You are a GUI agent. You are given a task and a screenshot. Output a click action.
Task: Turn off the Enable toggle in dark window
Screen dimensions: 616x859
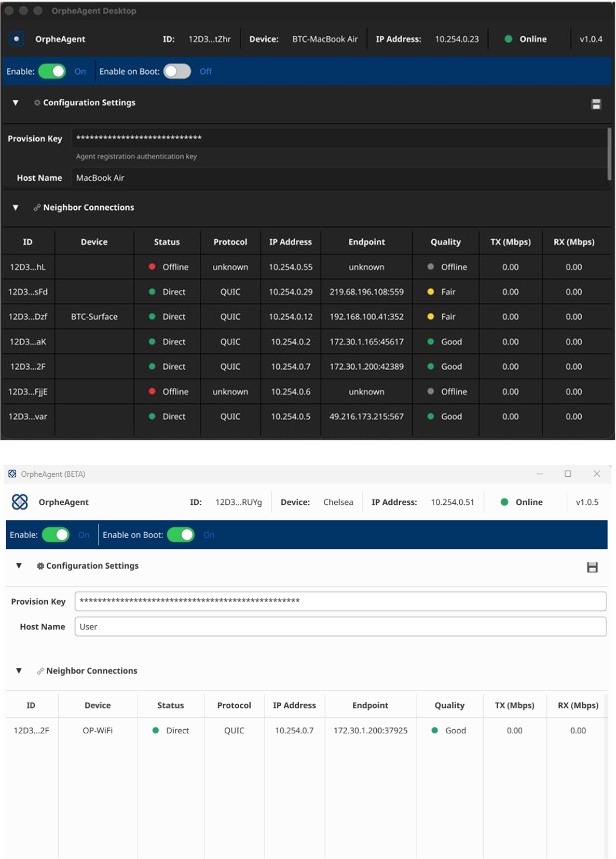[x=52, y=71]
